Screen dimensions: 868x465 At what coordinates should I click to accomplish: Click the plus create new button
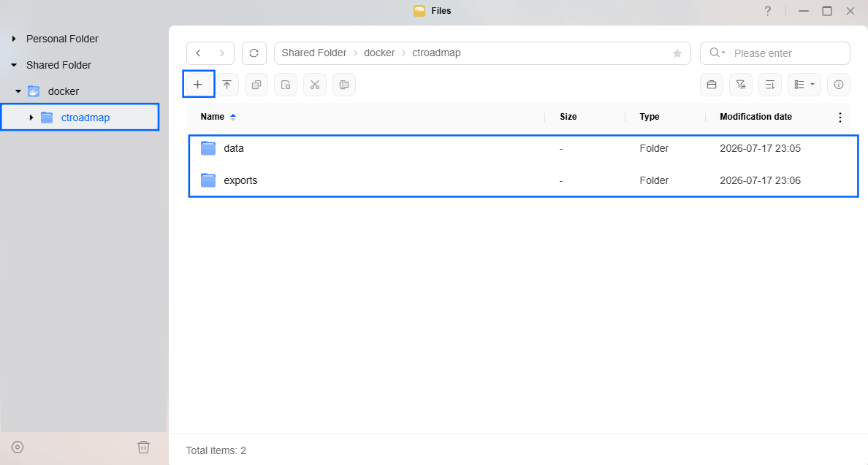[197, 85]
